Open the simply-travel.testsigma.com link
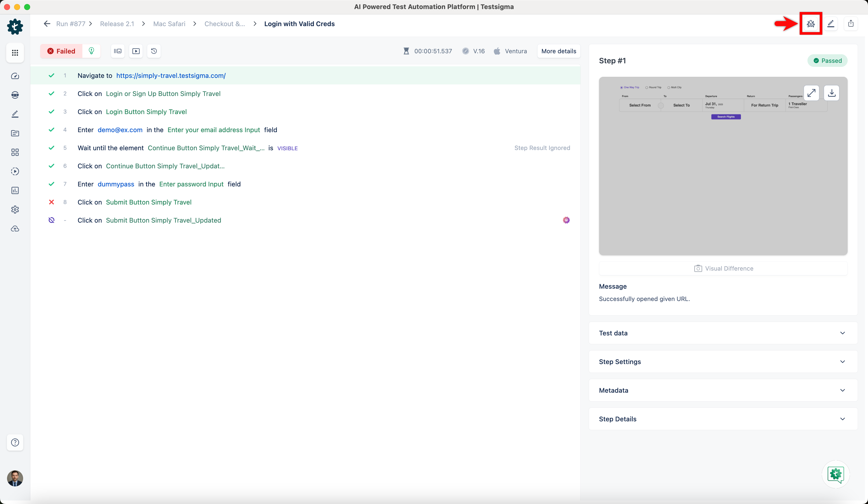868x504 pixels. (x=171, y=75)
